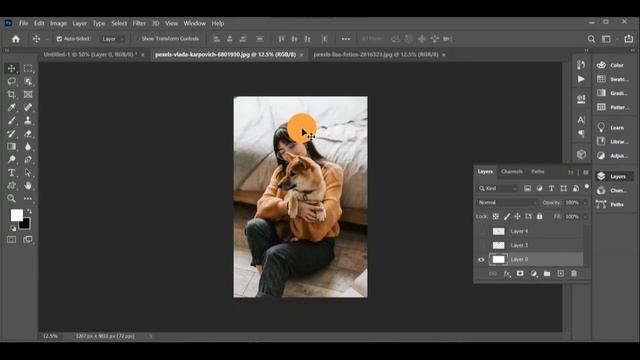Select the Hand tool

(x=28, y=186)
